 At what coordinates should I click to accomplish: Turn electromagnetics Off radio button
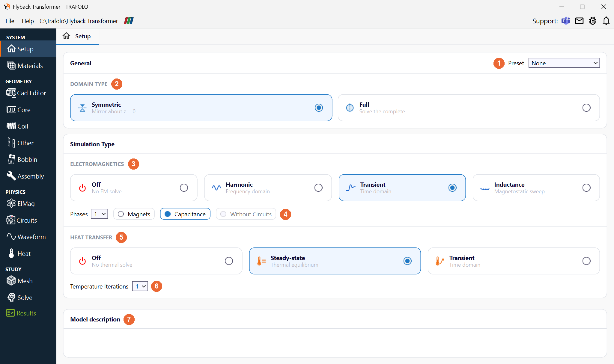[x=184, y=188]
